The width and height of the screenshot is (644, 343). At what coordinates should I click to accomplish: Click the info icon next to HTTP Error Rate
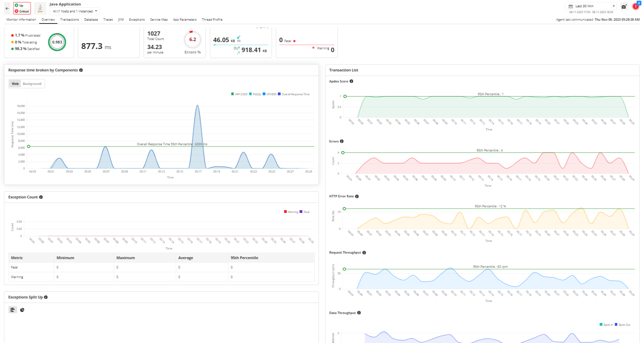pyautogui.click(x=357, y=196)
